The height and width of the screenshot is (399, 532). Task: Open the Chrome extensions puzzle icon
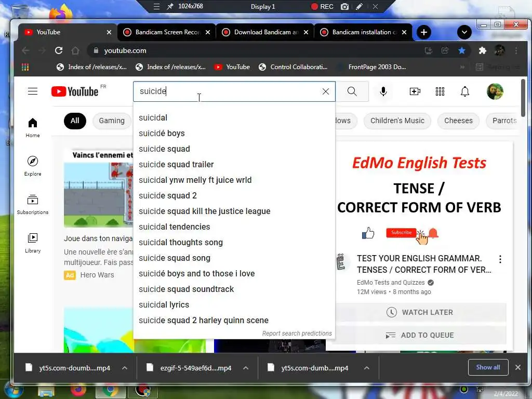[x=482, y=50]
